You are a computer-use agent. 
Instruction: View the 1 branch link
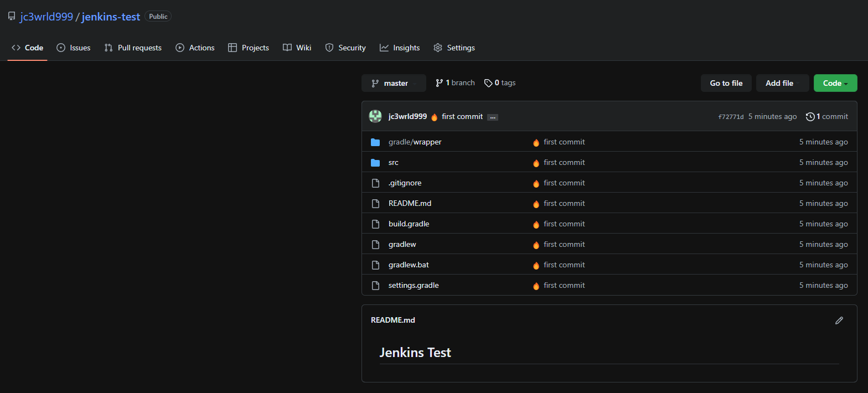[x=455, y=83]
